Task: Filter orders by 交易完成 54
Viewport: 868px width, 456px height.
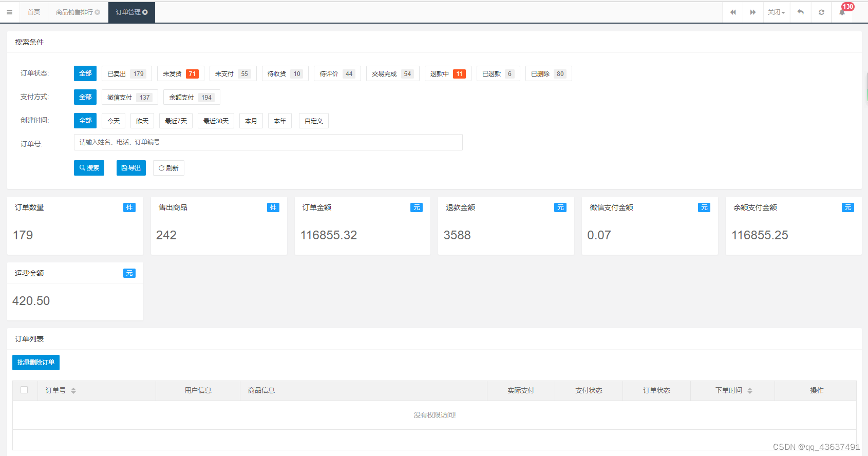Action: (393, 73)
